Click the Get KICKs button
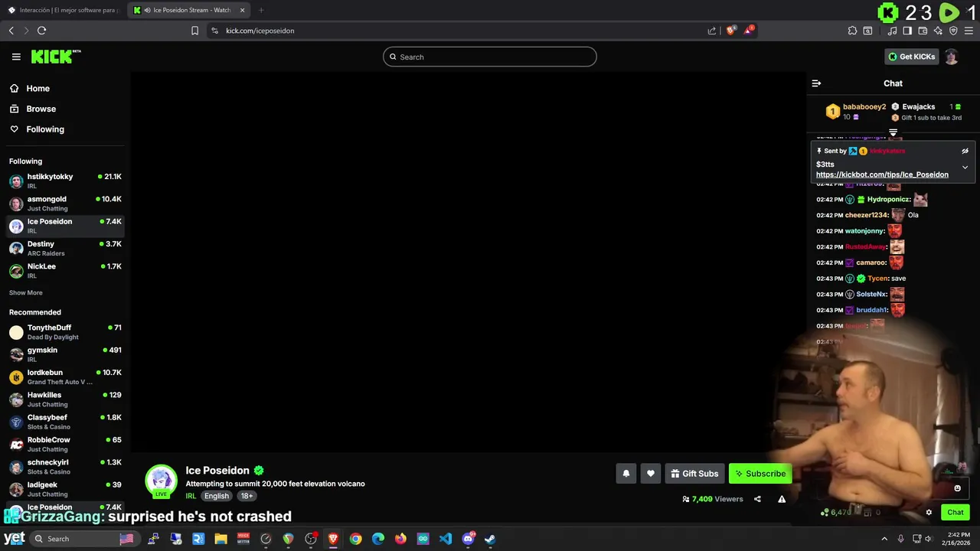The height and width of the screenshot is (551, 980). (911, 57)
